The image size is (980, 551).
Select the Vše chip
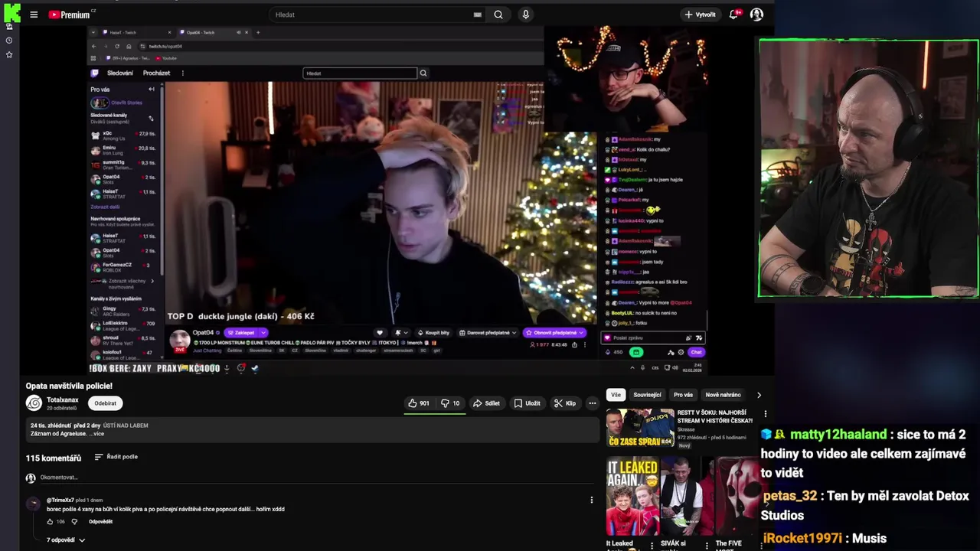pos(616,395)
